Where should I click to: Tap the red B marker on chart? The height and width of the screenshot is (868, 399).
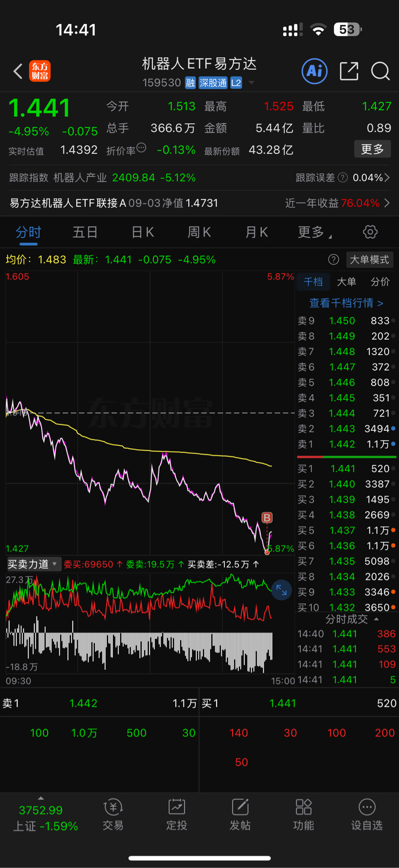tap(267, 517)
